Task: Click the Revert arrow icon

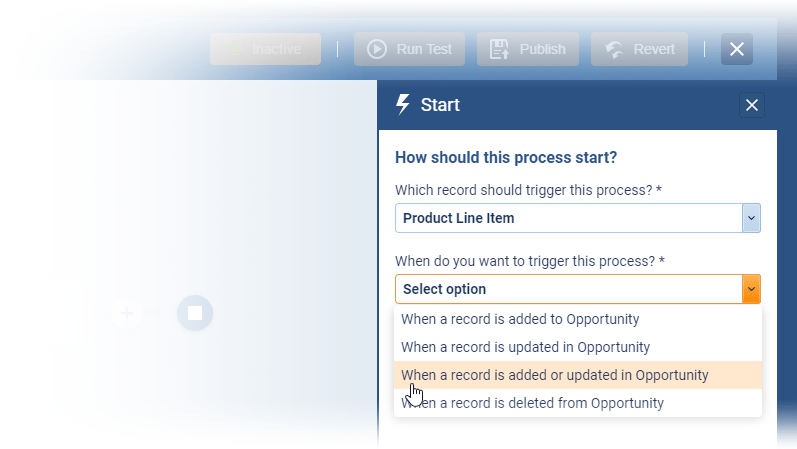Action: (x=614, y=49)
